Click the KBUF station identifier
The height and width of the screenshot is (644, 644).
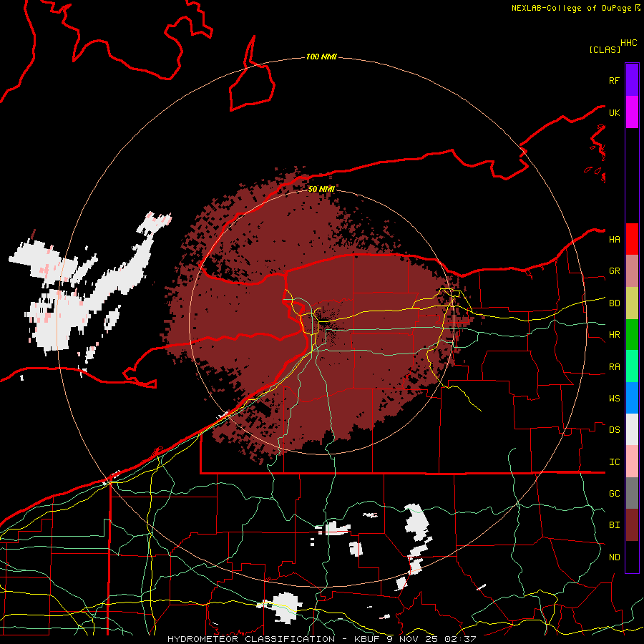pos(369,639)
